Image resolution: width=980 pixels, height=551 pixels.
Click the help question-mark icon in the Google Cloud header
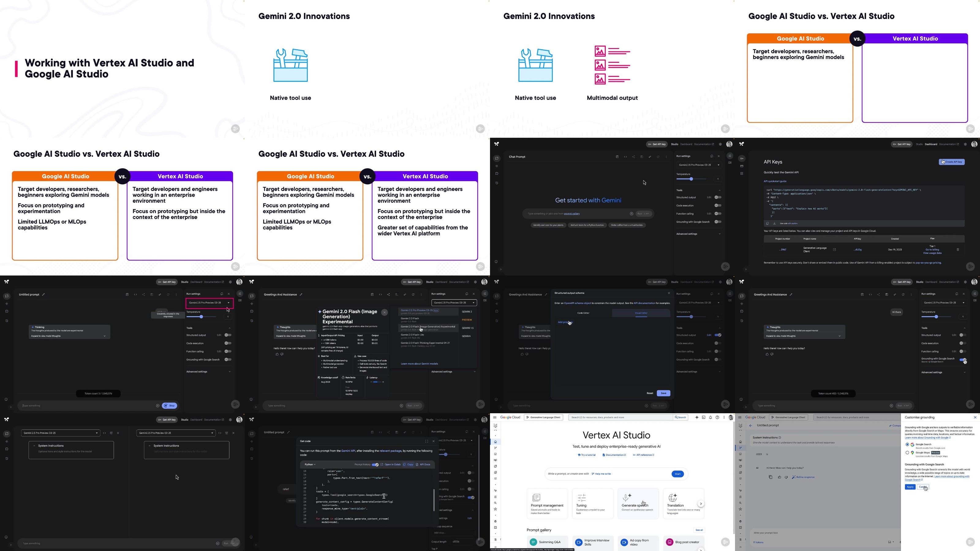717,417
